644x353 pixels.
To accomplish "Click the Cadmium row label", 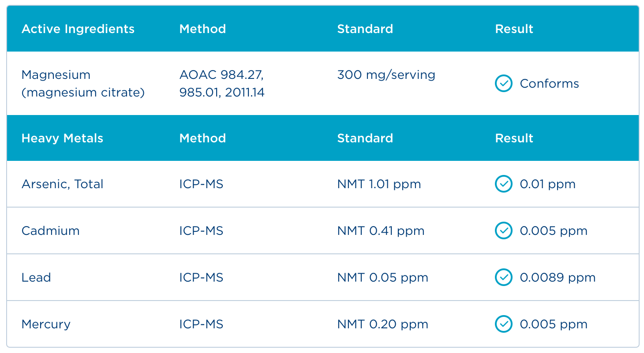I will point(50,230).
